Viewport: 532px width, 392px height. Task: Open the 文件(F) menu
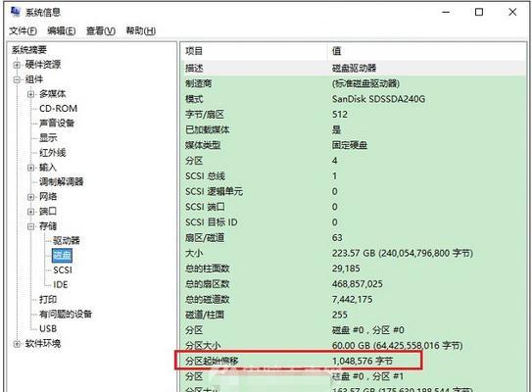24,31
